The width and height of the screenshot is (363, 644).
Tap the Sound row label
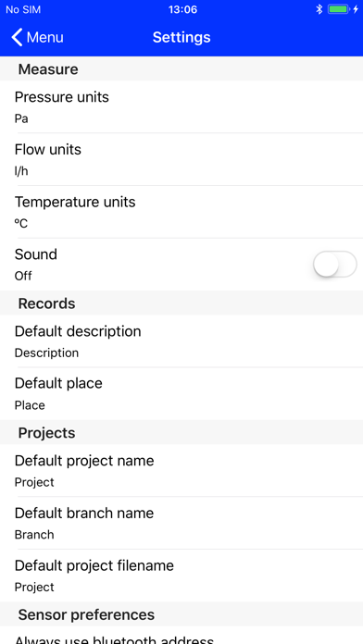36,254
